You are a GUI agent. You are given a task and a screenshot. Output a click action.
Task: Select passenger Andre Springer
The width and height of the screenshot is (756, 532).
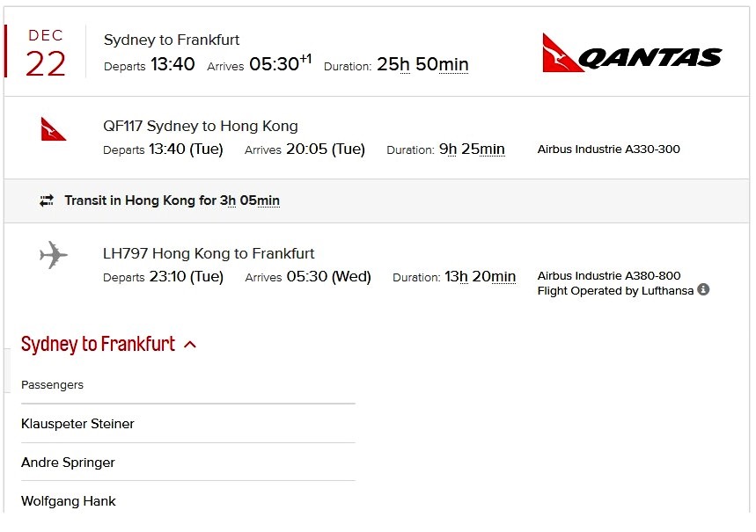(x=68, y=463)
